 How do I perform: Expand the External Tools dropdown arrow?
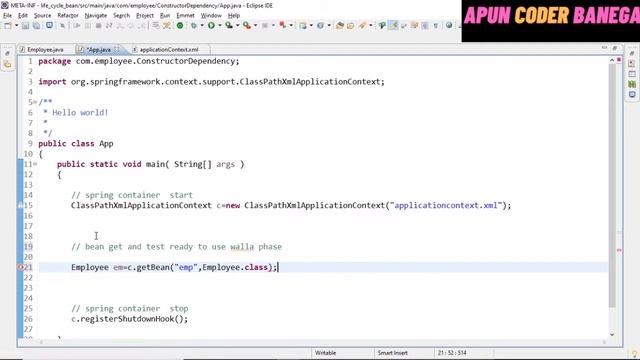pos(256,25)
